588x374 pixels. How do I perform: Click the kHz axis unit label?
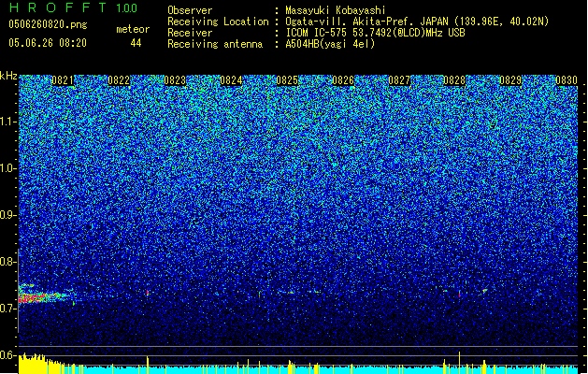[x=8, y=76]
